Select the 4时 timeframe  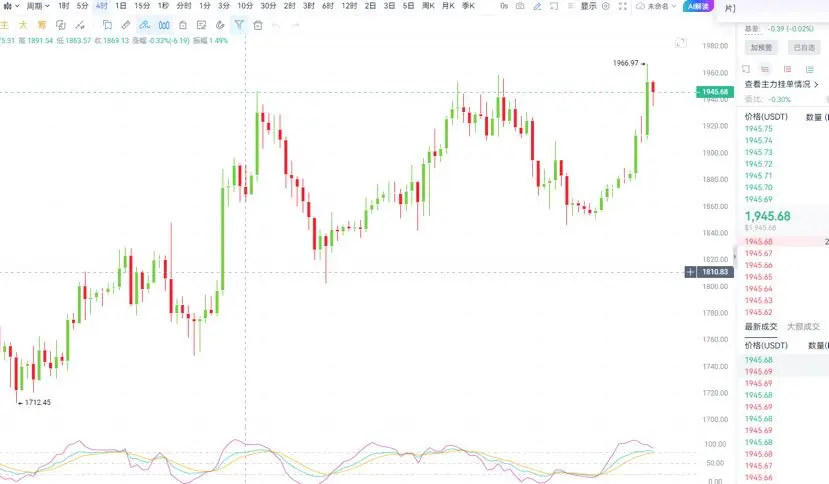point(102,6)
